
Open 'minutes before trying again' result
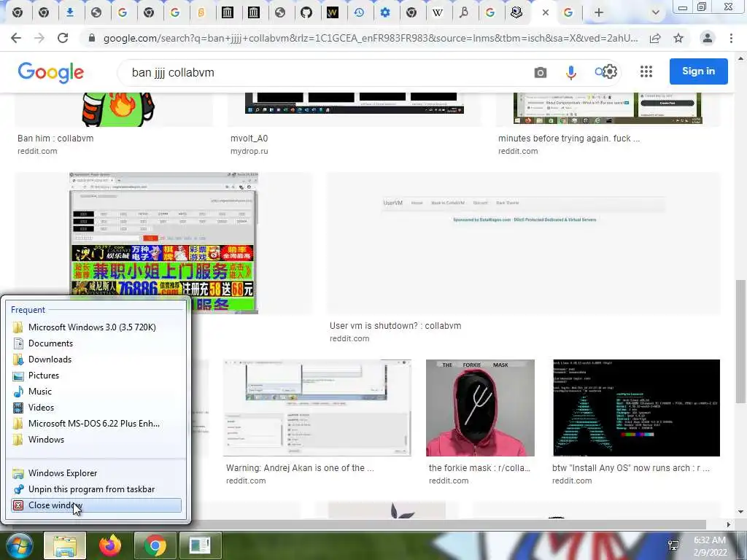pyautogui.click(x=569, y=138)
